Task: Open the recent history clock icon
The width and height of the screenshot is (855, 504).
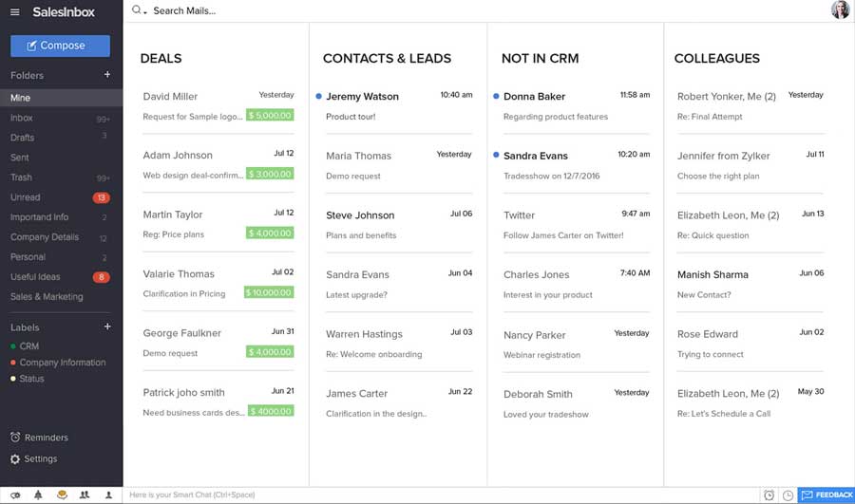Action: [x=788, y=495]
